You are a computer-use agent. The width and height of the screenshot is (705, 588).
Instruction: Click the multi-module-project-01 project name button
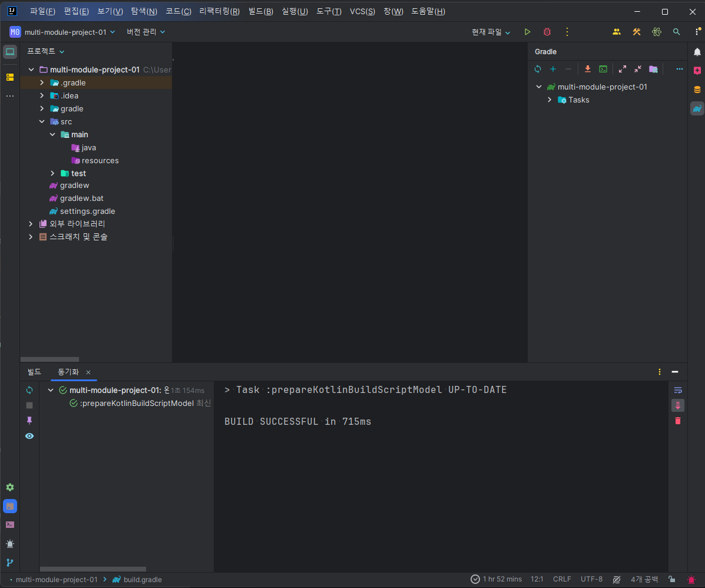[62, 32]
